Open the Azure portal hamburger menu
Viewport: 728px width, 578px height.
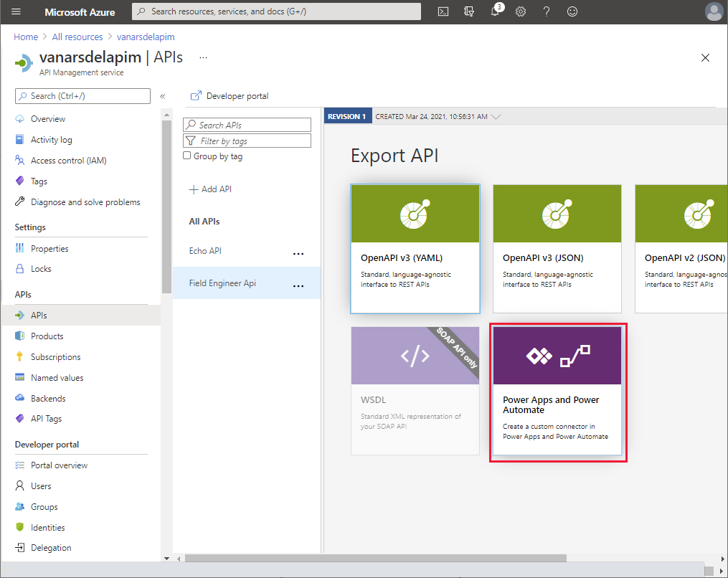[x=16, y=11]
